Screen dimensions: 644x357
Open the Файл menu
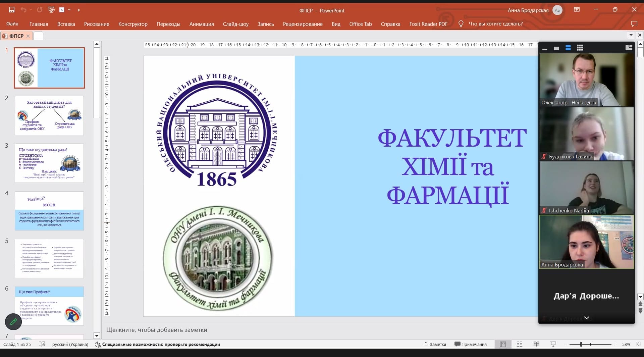[12, 24]
